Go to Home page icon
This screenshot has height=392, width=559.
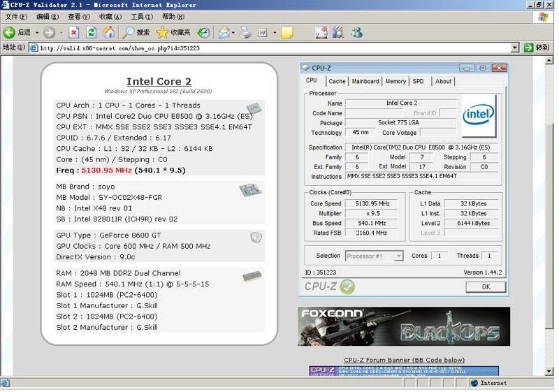[109, 32]
